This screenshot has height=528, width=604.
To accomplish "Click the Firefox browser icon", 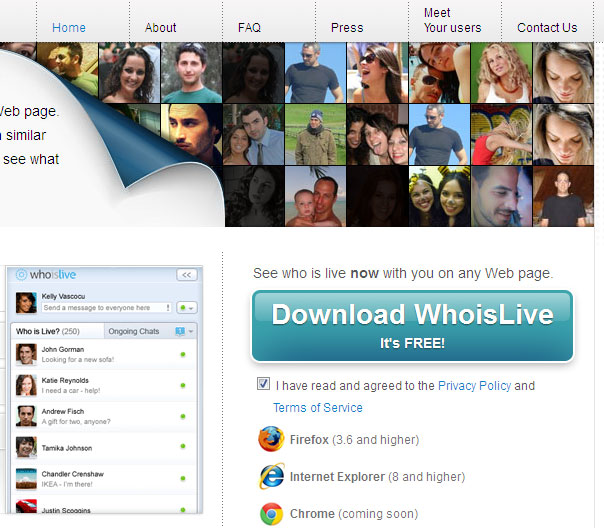I will tap(272, 439).
